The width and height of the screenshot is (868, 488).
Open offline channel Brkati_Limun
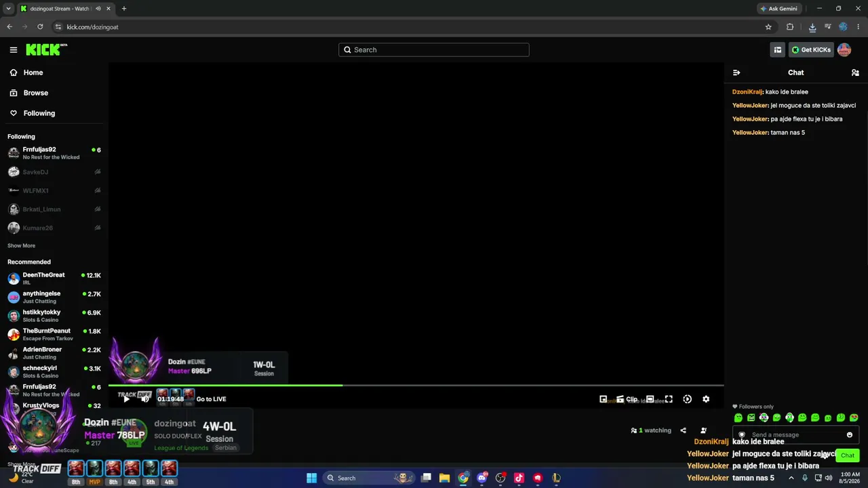[x=54, y=209]
